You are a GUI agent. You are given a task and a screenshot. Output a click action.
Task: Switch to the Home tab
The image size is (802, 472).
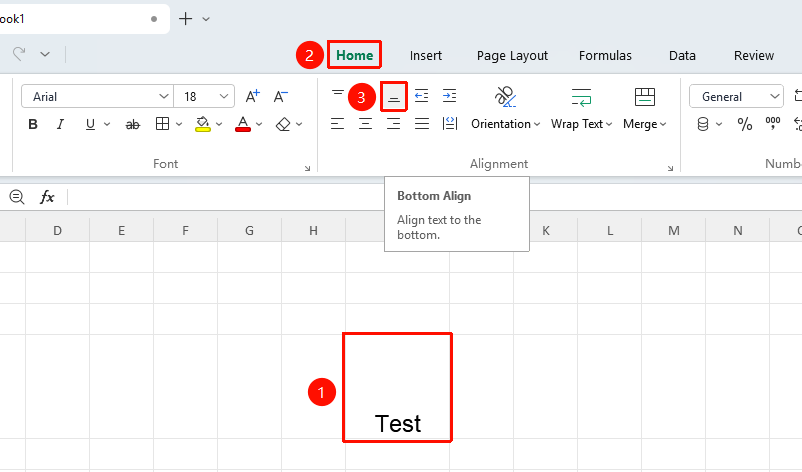pyautogui.click(x=354, y=55)
